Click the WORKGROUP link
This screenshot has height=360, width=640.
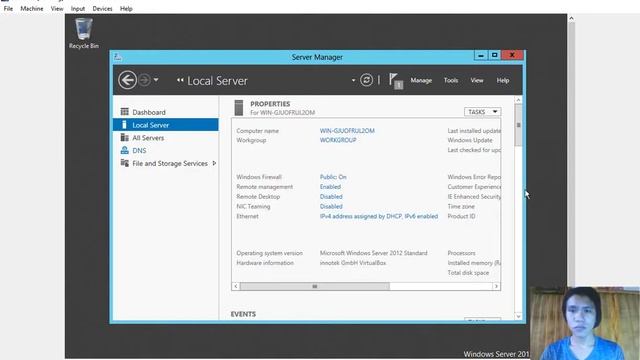tap(338, 140)
